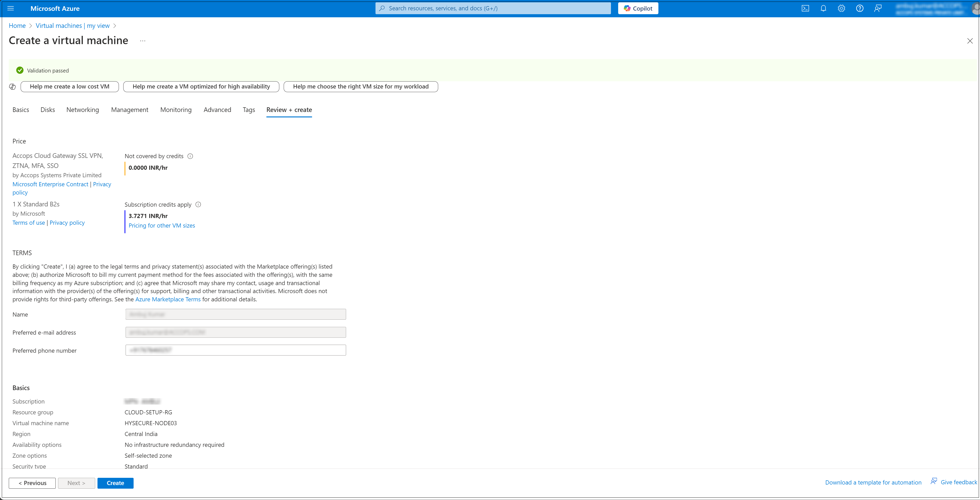Click the info icon beside Not covered by credits
This screenshot has width=980, height=500.
(x=190, y=156)
